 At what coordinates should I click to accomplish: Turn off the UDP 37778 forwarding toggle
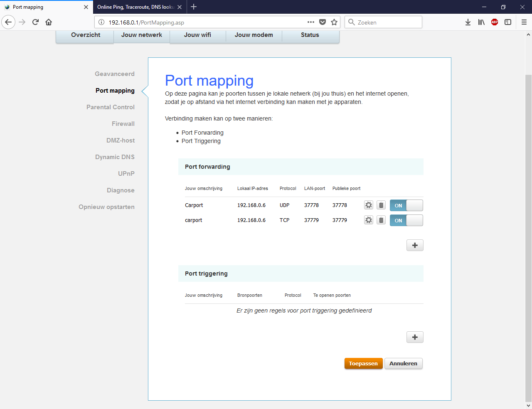tap(406, 205)
